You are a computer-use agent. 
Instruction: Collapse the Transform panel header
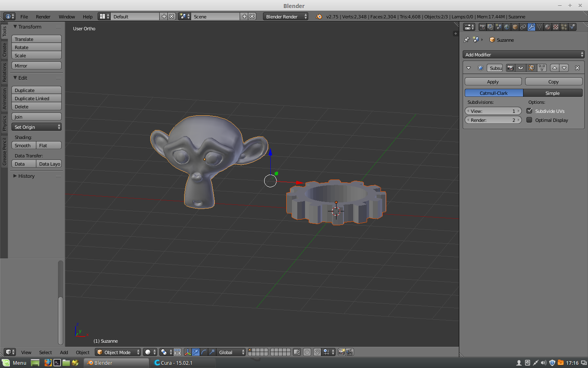click(x=27, y=27)
